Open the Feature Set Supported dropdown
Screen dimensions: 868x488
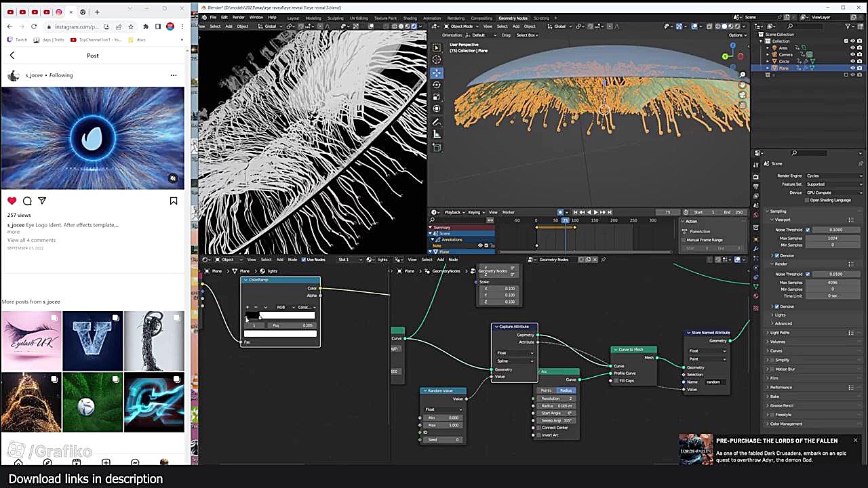[x=834, y=184]
